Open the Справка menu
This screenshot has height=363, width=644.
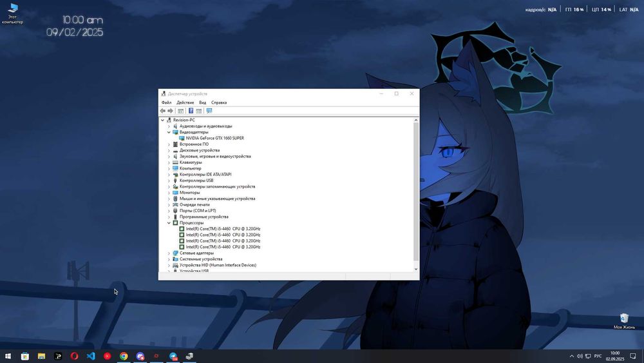click(219, 103)
